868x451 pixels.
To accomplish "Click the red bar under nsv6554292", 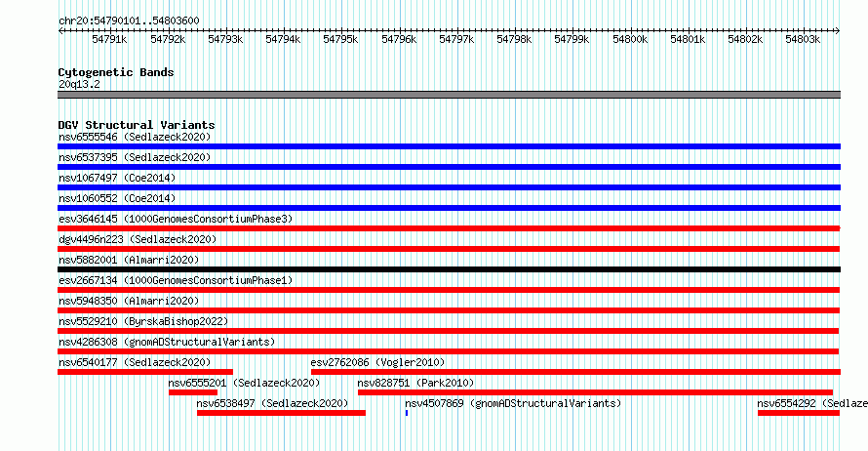I will pyautogui.click(x=799, y=413).
